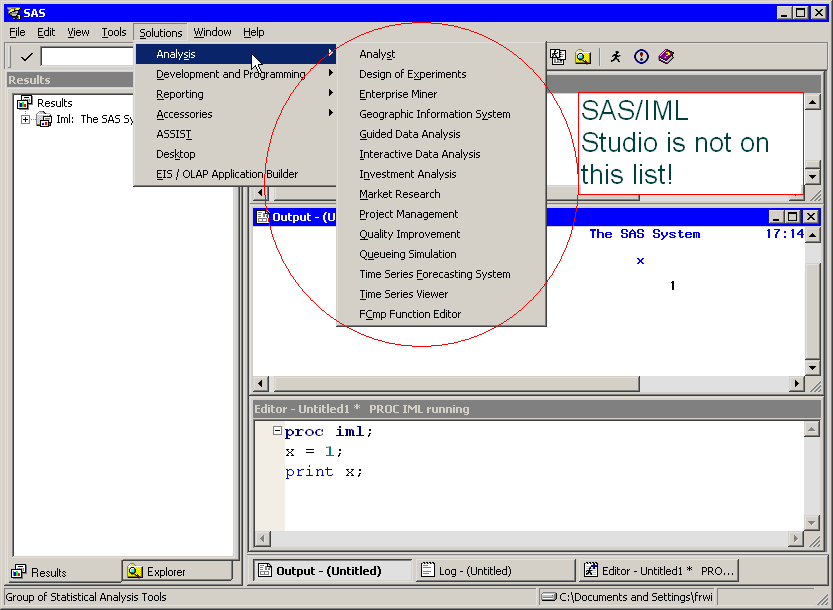Activate the Output - (Untitled) window tab

[x=332, y=571]
